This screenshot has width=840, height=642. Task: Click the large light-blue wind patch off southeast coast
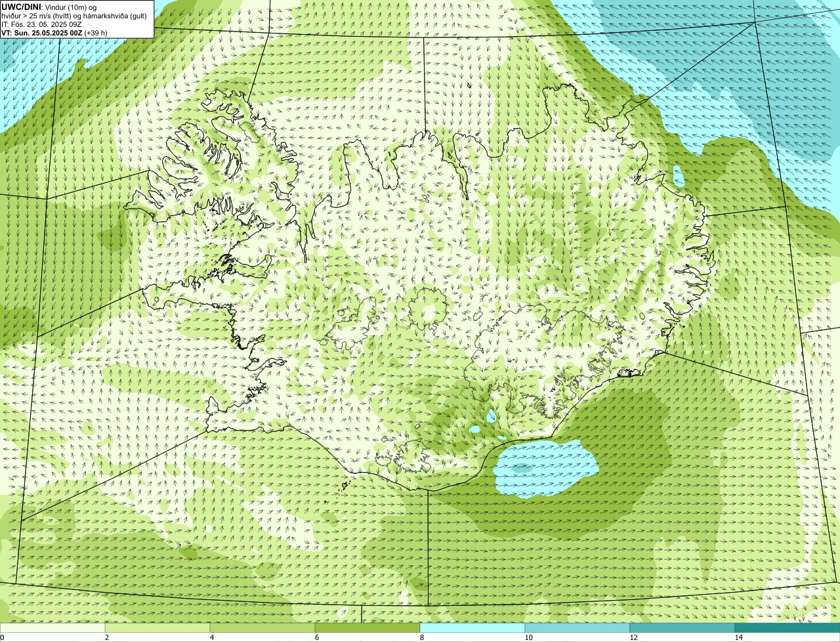click(546, 468)
